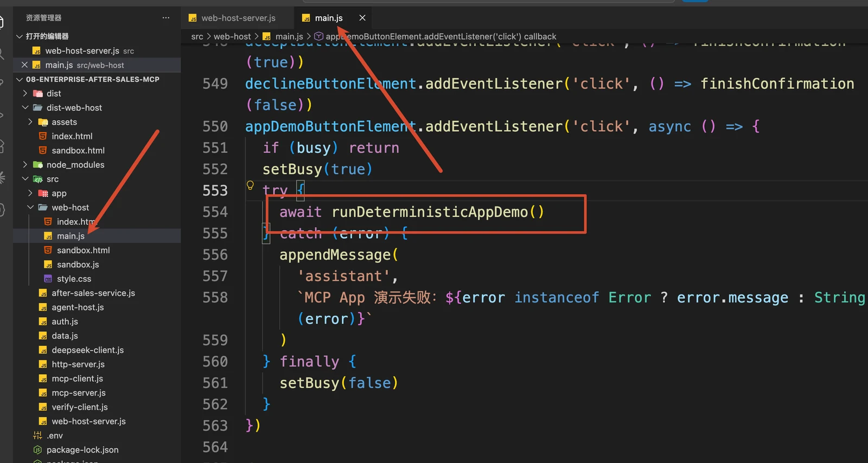Expand the app folder
Screen dimensions: 868x463
click(30, 193)
